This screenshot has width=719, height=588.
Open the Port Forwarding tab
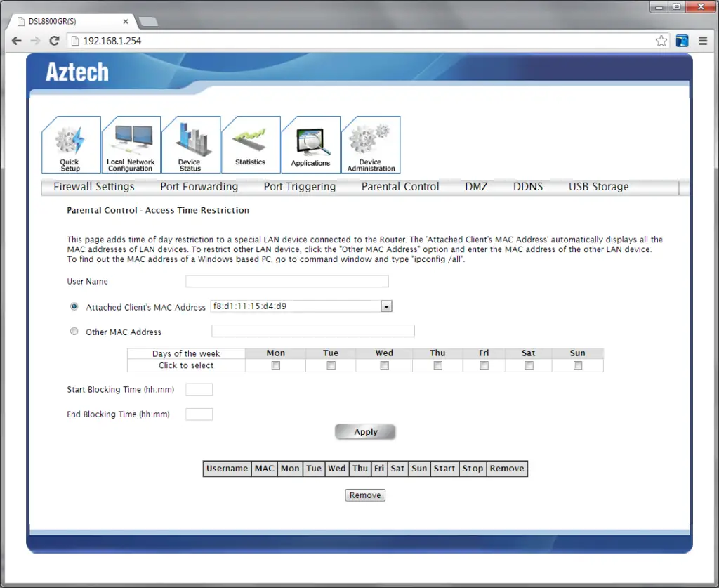tap(199, 187)
